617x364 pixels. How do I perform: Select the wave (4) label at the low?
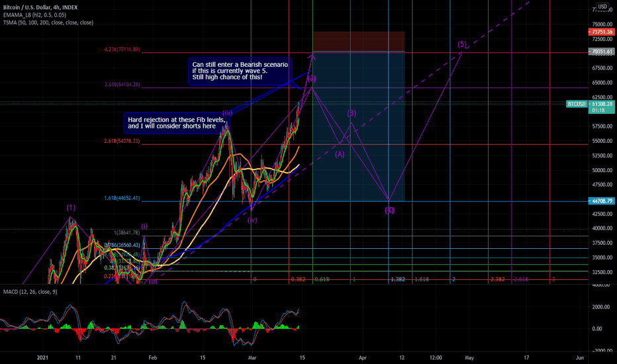click(389, 210)
